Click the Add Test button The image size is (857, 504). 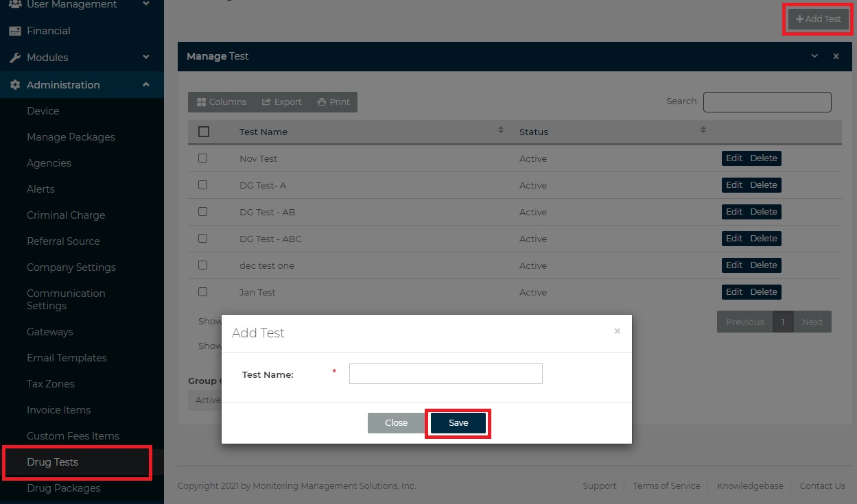point(819,19)
